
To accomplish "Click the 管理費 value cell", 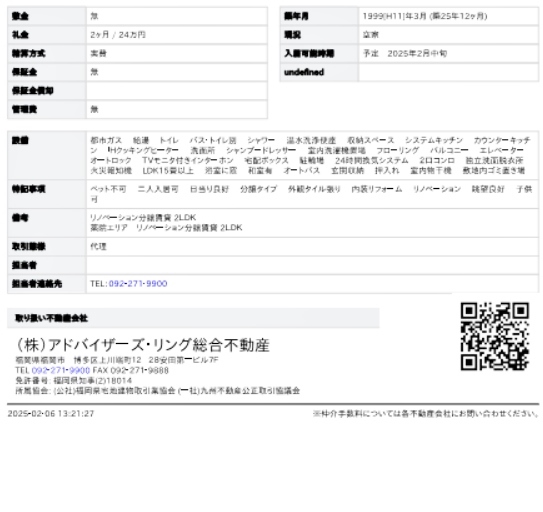I will [177, 109].
